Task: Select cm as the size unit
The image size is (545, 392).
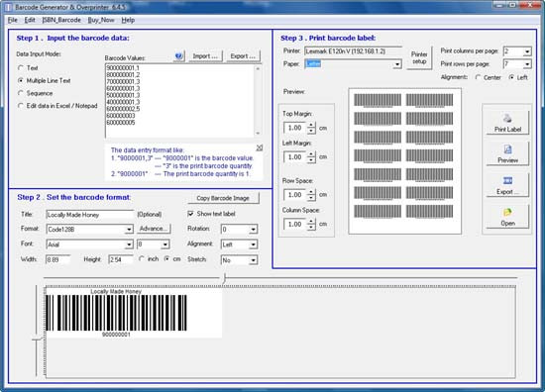Action: [167, 258]
